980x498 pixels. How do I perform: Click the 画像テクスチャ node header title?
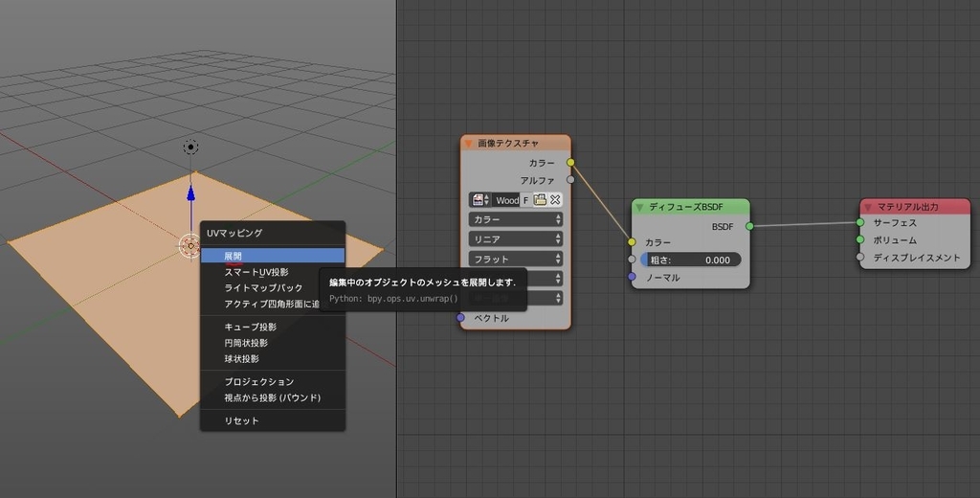(x=508, y=144)
